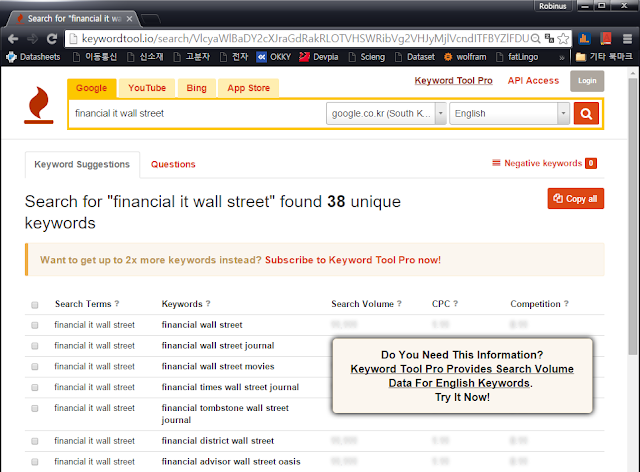The image size is (640, 472).
Task: Close the 'Search for financial it' tab
Action: click(129, 19)
